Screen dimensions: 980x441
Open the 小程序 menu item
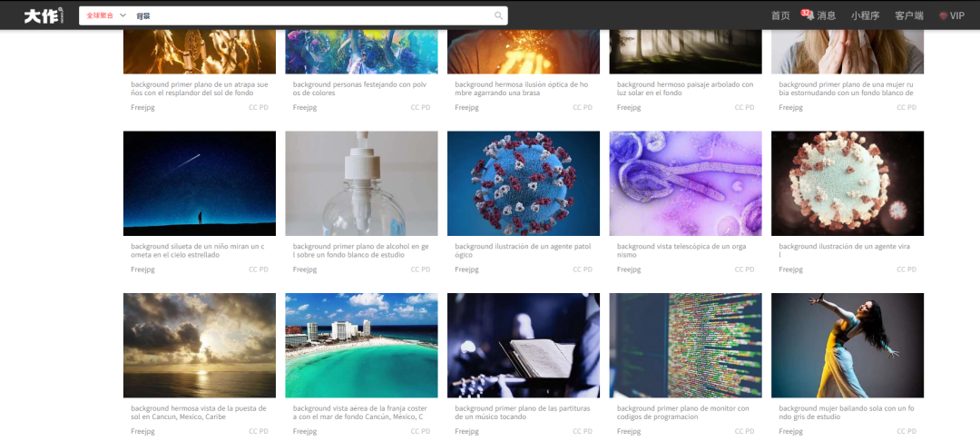click(x=865, y=15)
